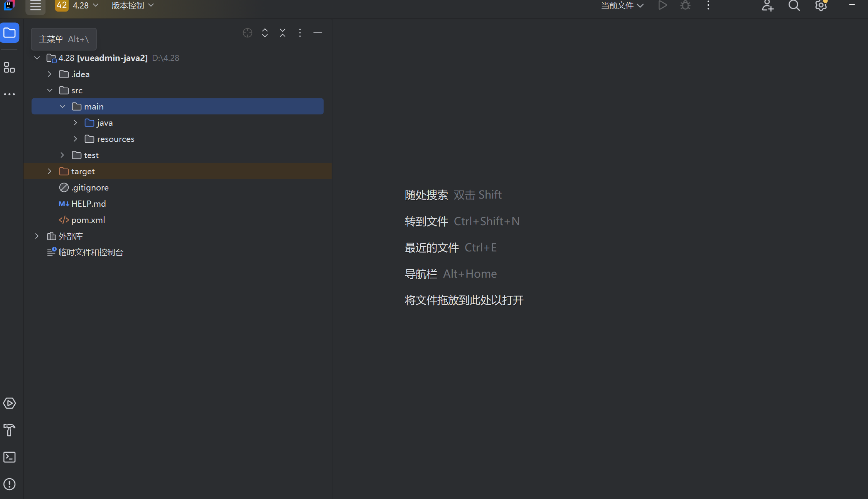
Task: Open the Structure tool window icon
Action: (x=9, y=67)
